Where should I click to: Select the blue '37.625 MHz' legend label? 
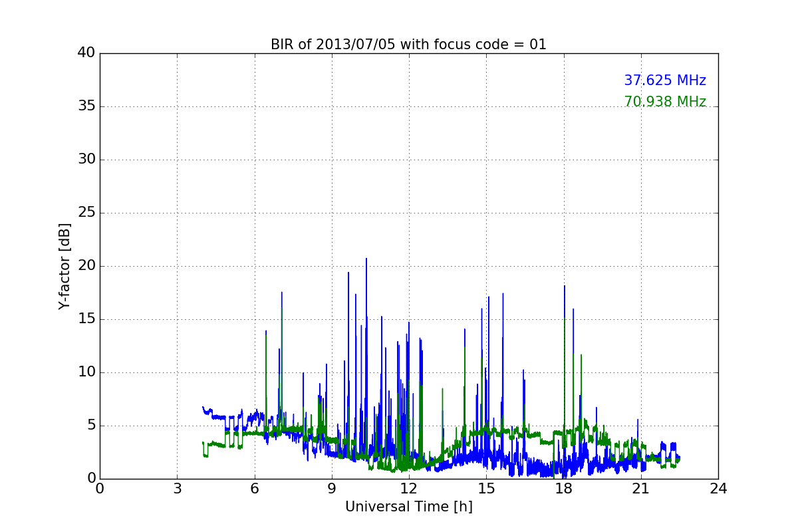click(x=665, y=80)
